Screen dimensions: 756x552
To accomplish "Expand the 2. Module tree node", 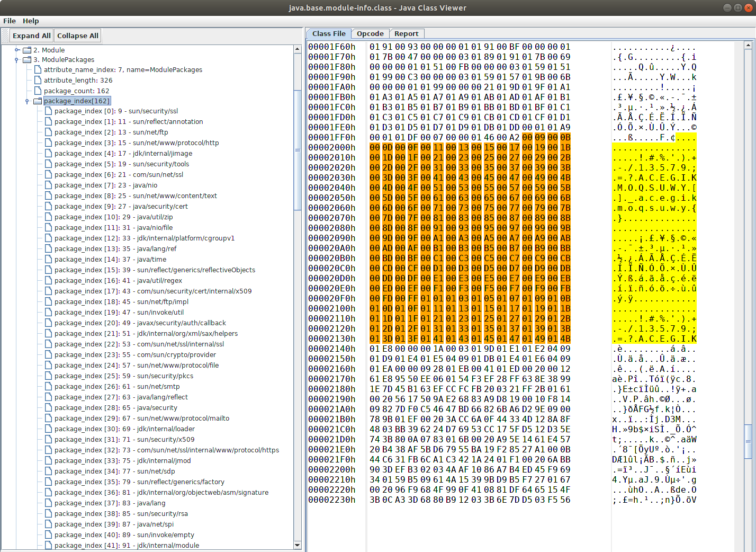I will [x=17, y=50].
